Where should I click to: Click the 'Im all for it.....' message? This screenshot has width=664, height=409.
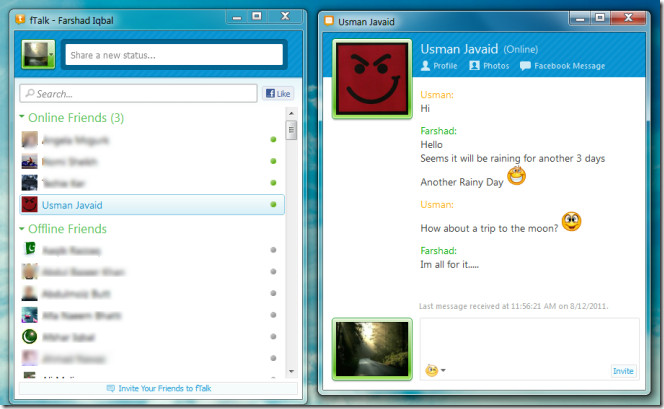click(x=449, y=265)
